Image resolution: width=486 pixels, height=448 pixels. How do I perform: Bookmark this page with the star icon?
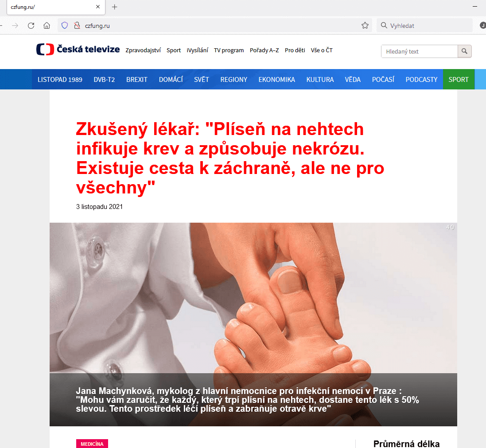click(x=365, y=26)
